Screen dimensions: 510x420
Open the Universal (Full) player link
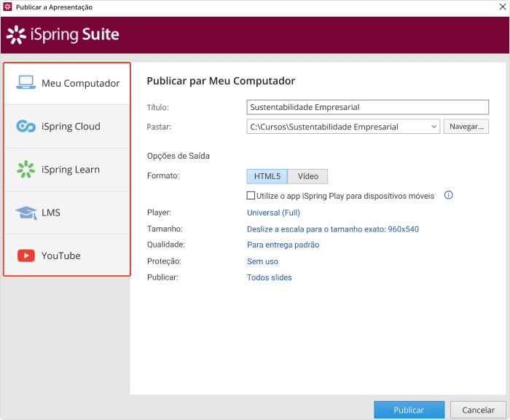(x=273, y=213)
